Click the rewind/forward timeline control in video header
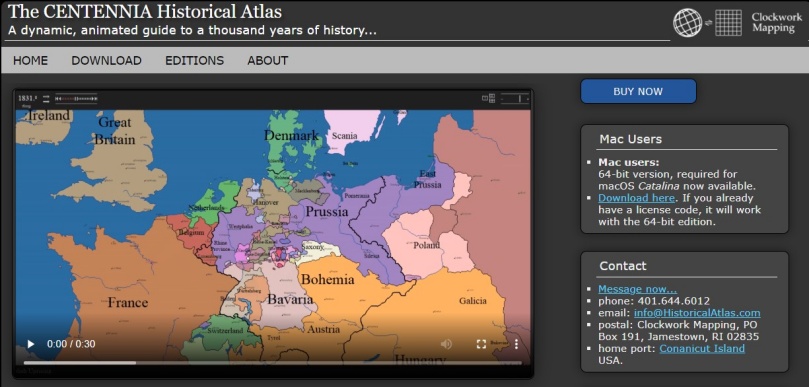 76,98
